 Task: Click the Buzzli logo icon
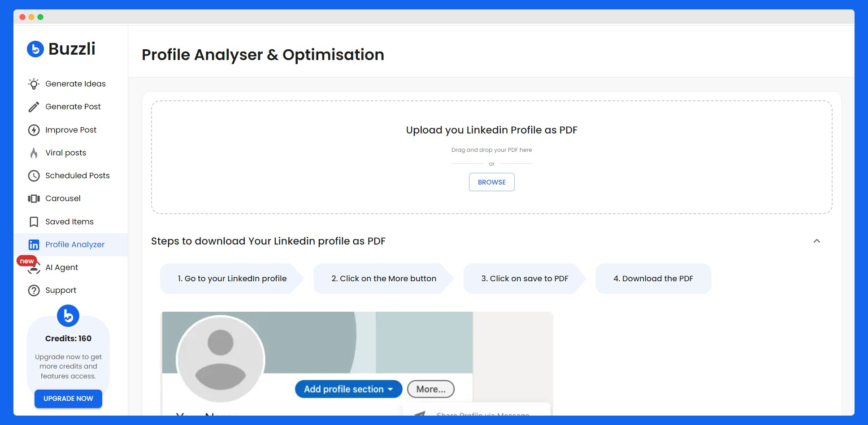pos(35,49)
